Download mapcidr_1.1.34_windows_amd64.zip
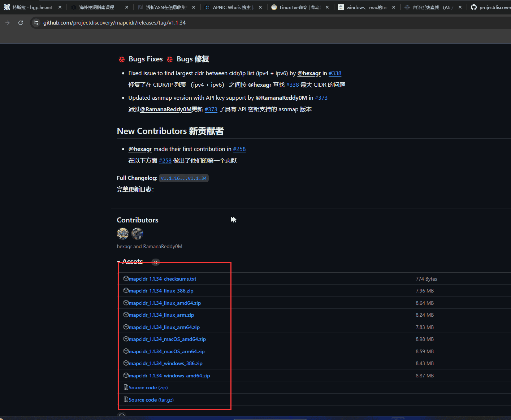Image resolution: width=511 pixels, height=420 pixels. coord(169,376)
